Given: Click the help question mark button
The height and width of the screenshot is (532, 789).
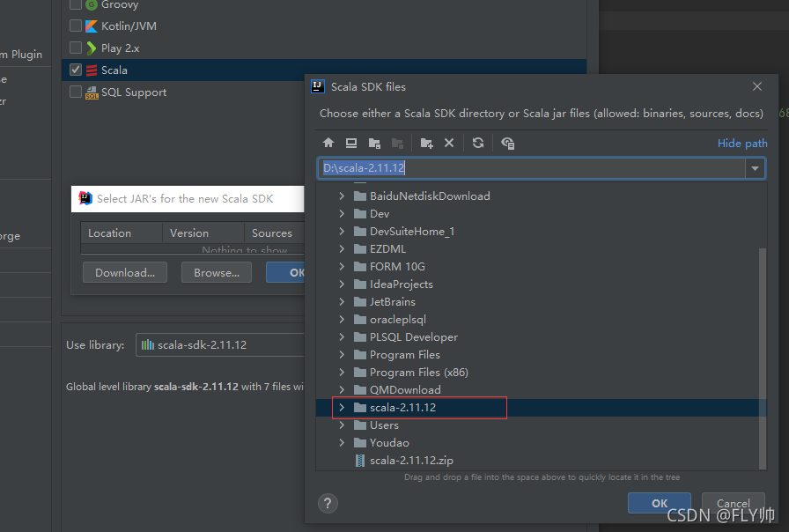Looking at the screenshot, I should tap(328, 503).
